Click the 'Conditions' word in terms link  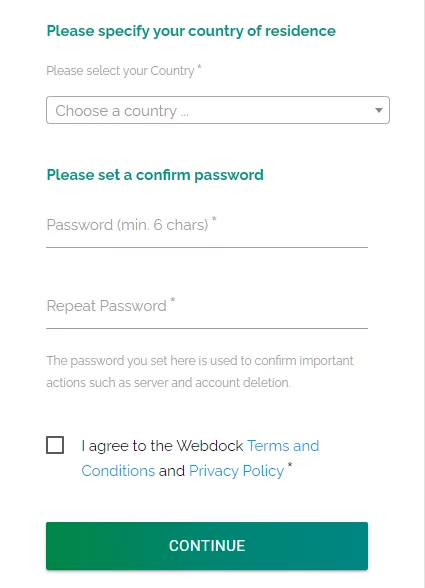click(118, 471)
